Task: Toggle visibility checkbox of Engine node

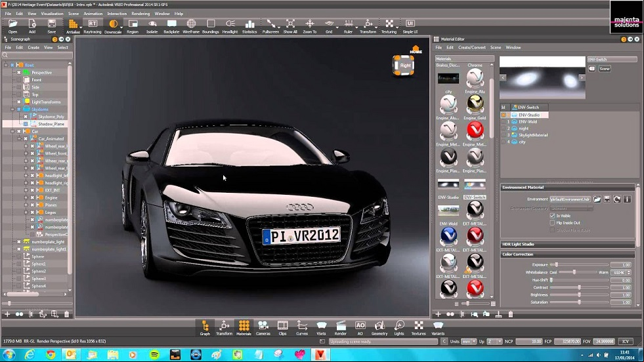Action: (32, 197)
